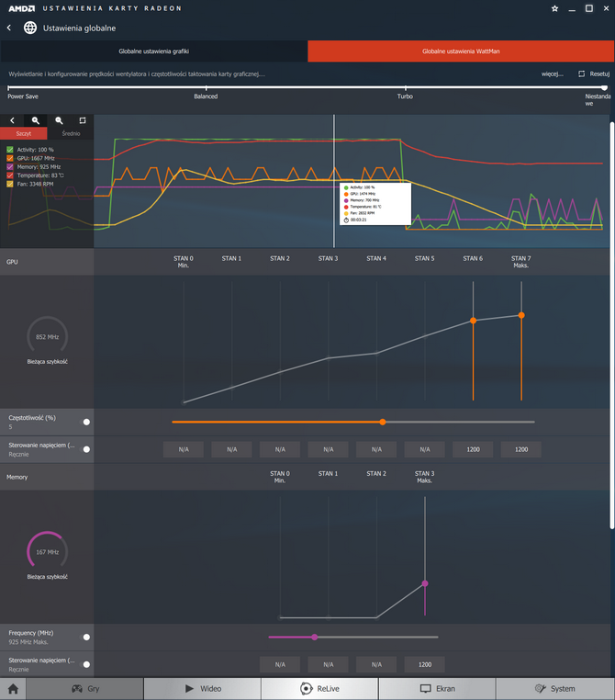
Task: Open the więcej... link
Action: click(552, 74)
